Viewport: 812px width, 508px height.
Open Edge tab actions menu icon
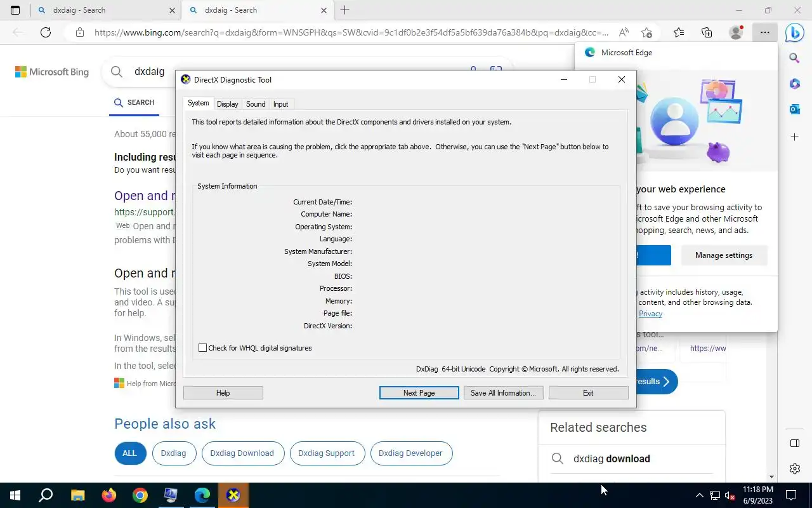15,10
